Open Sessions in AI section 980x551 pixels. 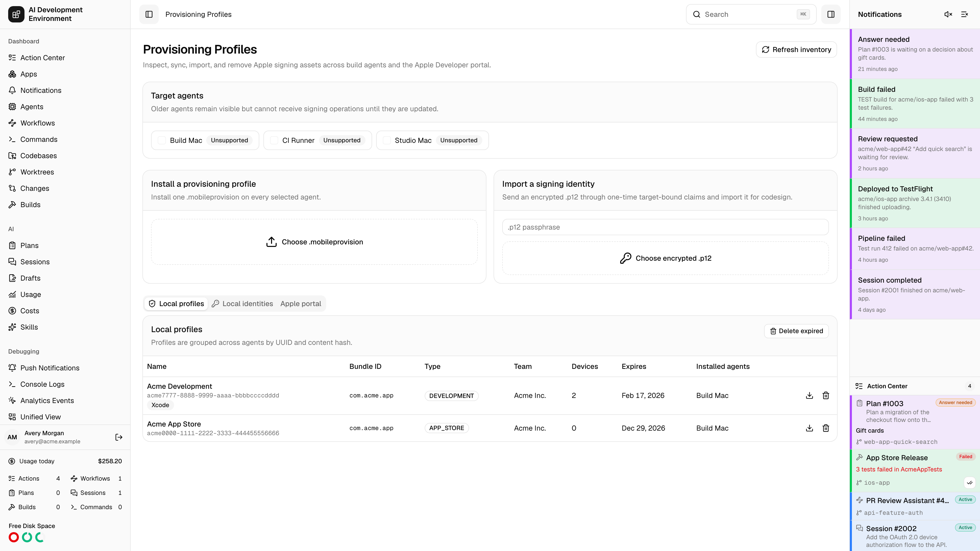(65, 262)
